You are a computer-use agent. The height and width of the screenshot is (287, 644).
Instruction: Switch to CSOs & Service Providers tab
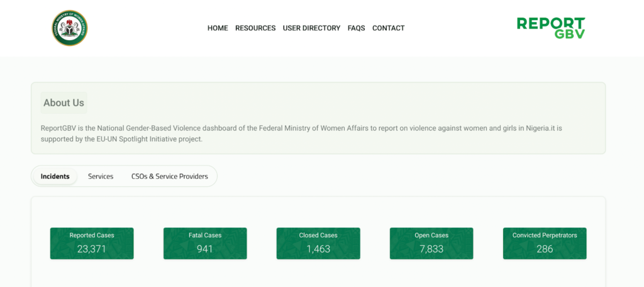tap(170, 176)
